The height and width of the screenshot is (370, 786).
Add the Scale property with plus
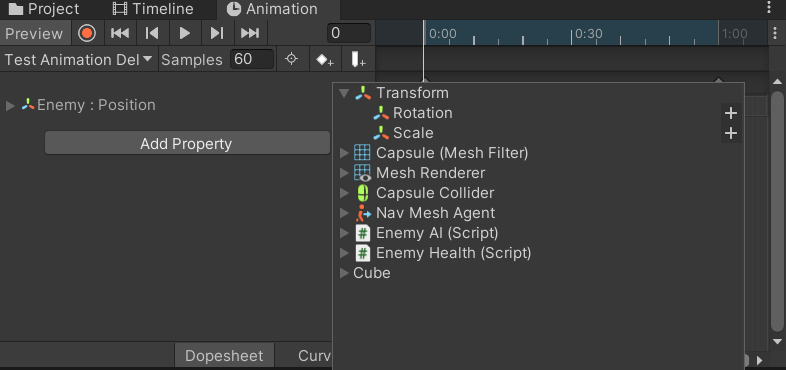click(731, 133)
